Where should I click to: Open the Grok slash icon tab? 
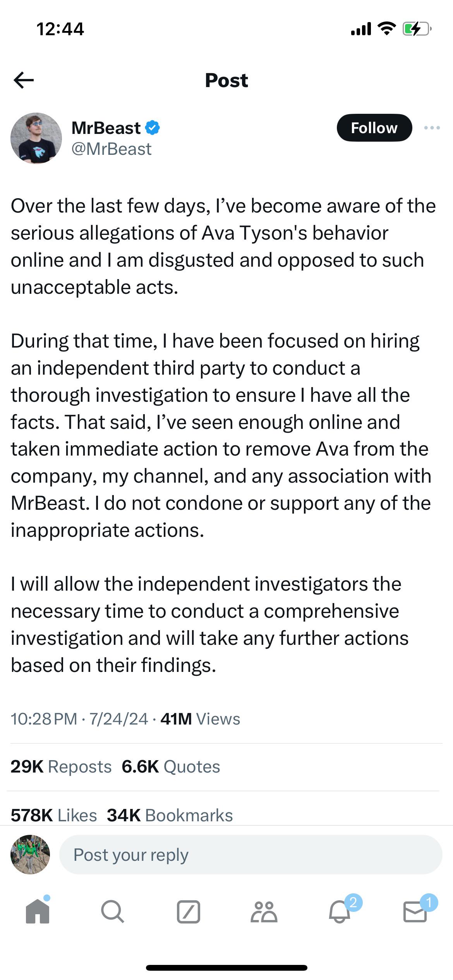coord(189,912)
